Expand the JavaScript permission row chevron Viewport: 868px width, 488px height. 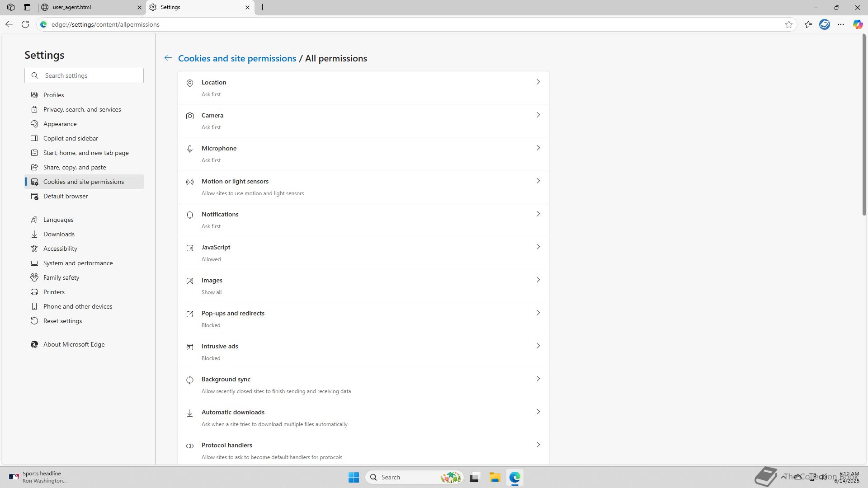pos(538,247)
